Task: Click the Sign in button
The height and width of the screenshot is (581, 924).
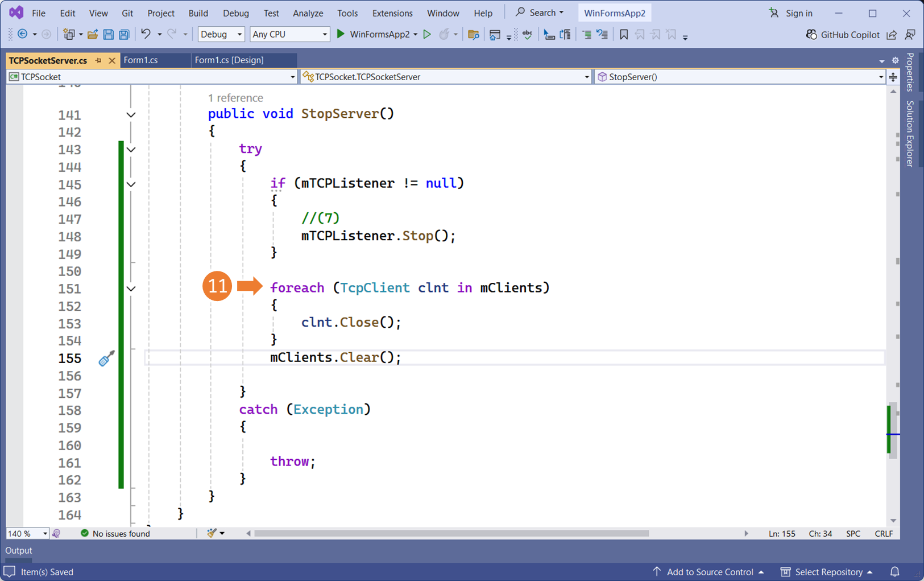Action: pyautogui.click(x=791, y=13)
